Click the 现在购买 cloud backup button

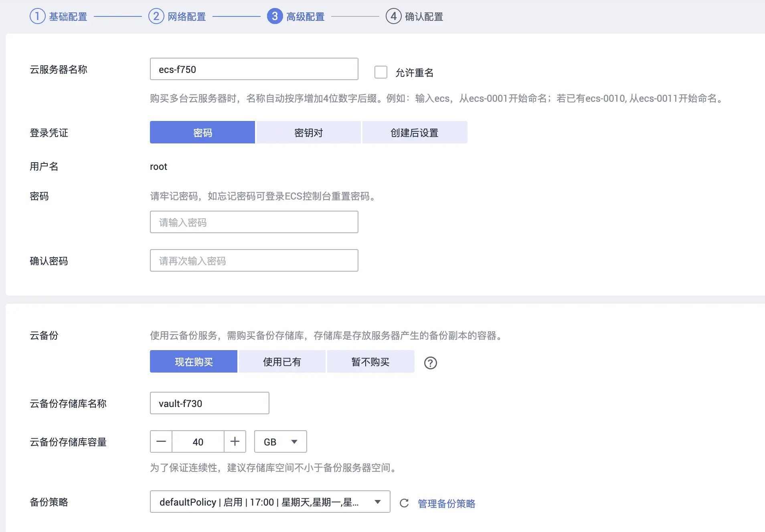point(193,361)
